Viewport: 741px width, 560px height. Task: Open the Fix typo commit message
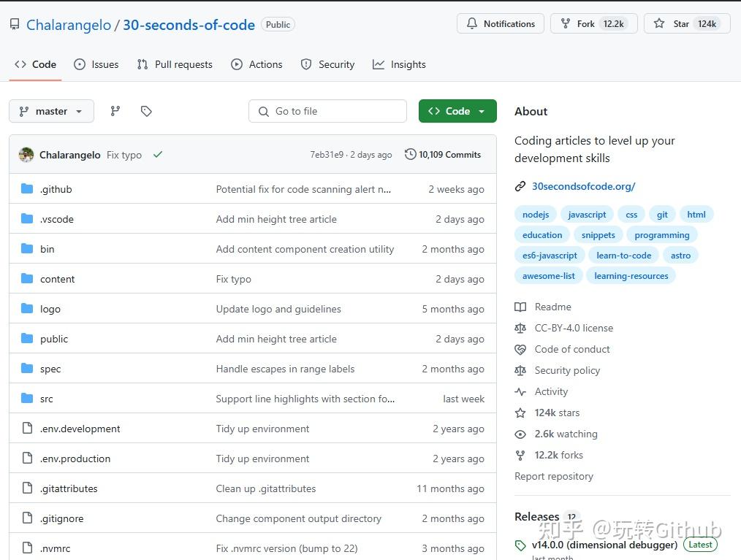123,155
